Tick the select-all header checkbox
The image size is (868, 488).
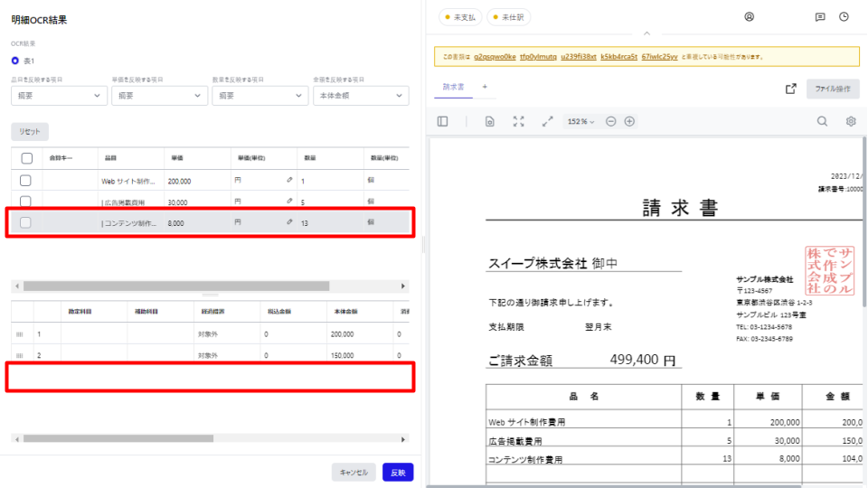(x=26, y=158)
